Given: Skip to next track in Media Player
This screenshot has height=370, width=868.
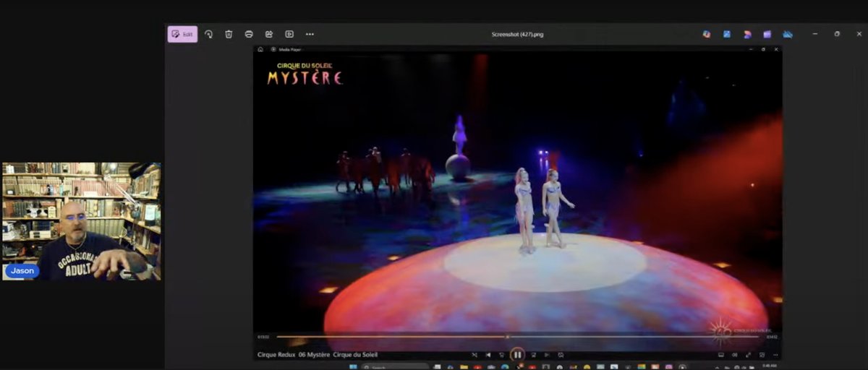Looking at the screenshot, I should pos(547,355).
